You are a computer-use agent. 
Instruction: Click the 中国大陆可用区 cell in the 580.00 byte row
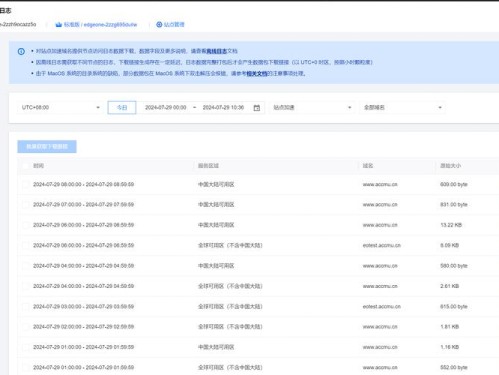point(216,266)
